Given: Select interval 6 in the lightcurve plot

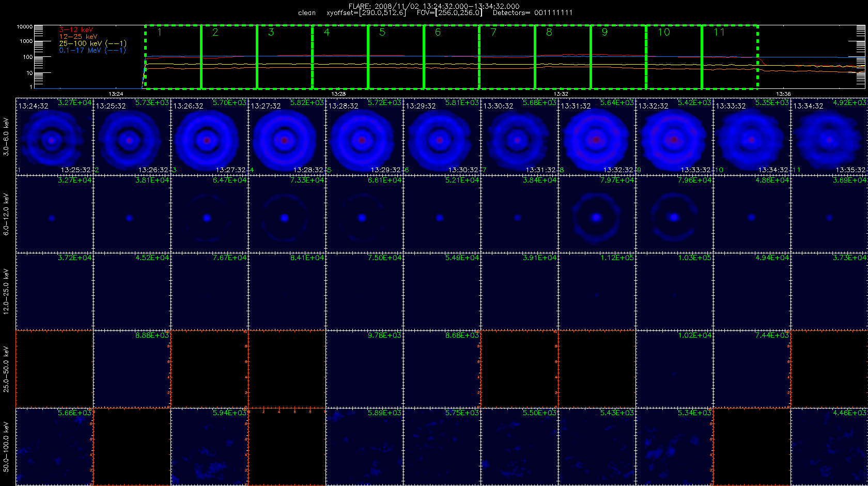Looking at the screenshot, I should pos(452,57).
